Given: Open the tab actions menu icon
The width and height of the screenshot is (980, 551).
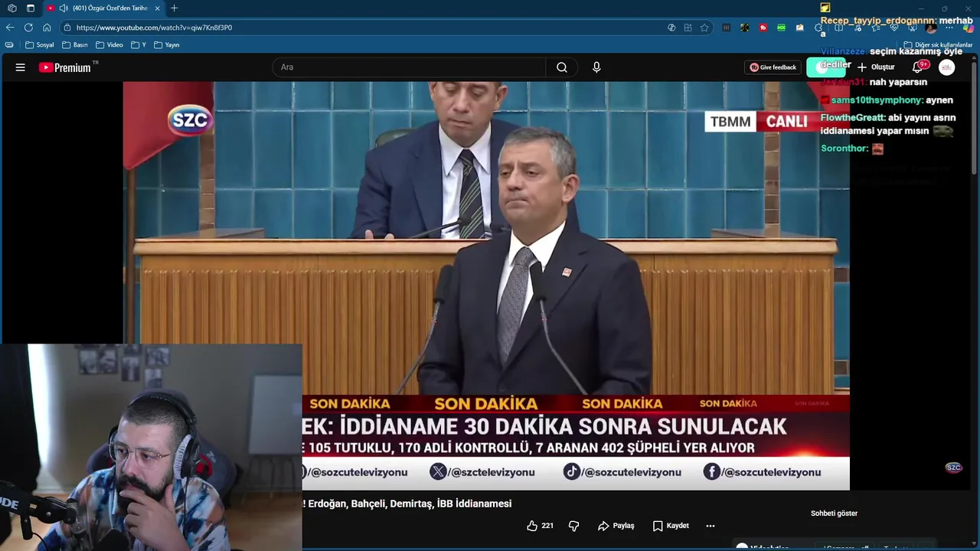Looking at the screenshot, I should [x=31, y=8].
